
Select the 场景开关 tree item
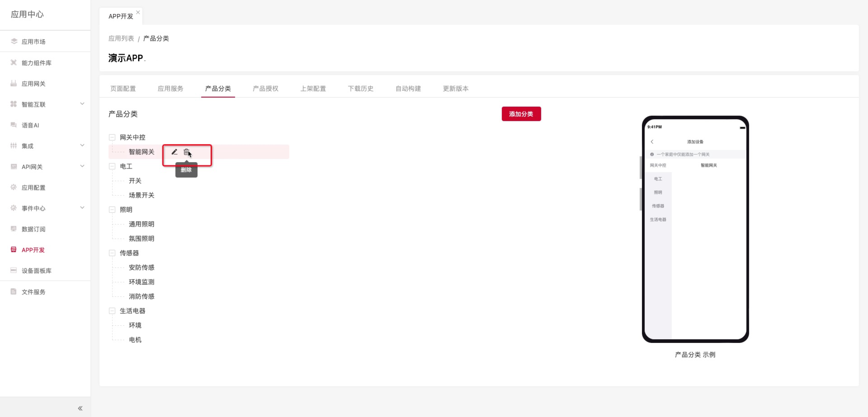click(x=142, y=195)
